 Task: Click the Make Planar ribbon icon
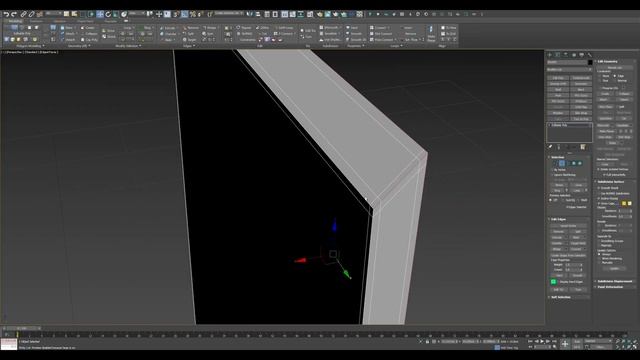[431, 33]
